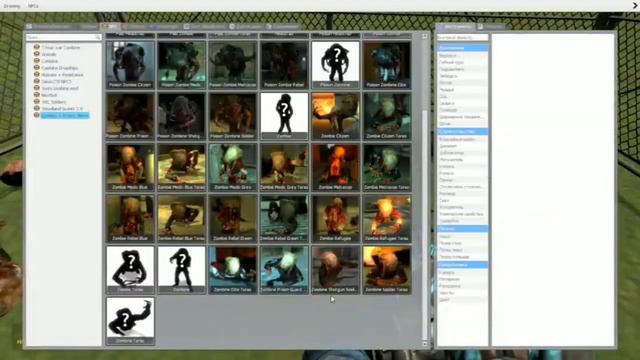Select the first tab of the right tools panel

point(455,27)
